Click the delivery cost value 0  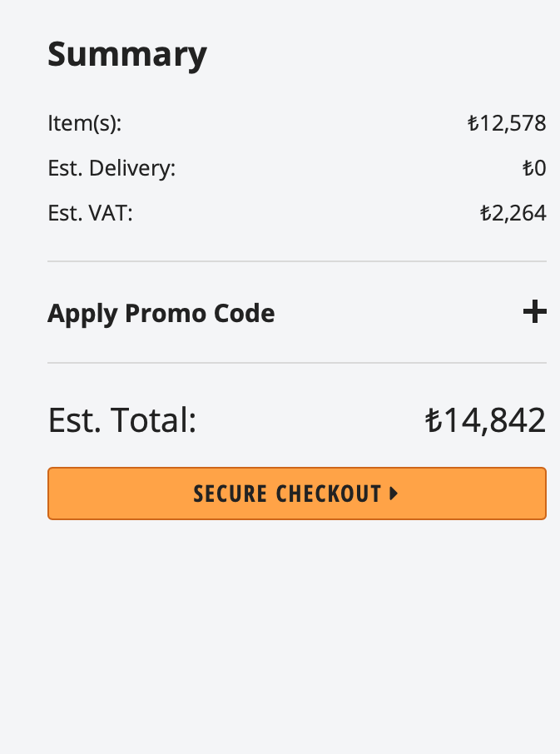[540, 169]
